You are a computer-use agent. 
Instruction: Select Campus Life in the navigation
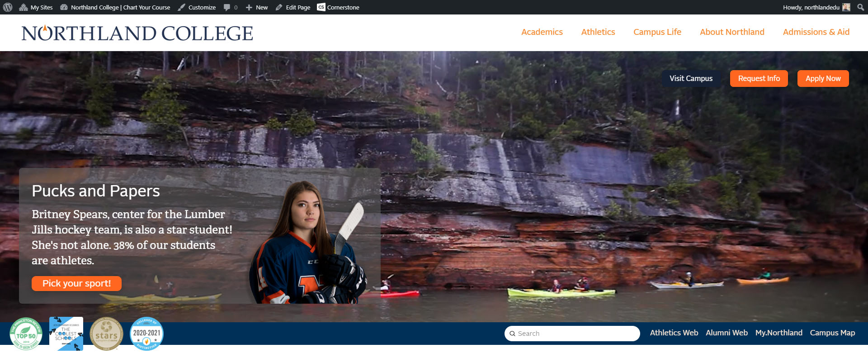(657, 32)
